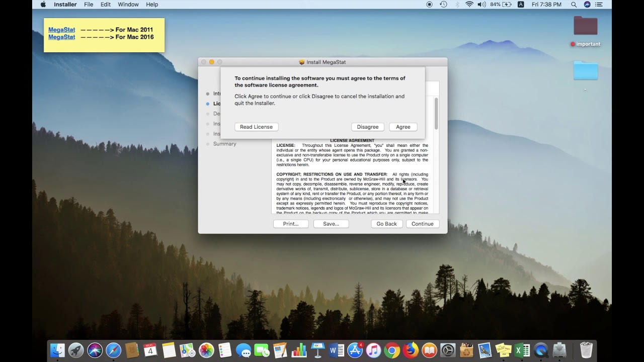Open Safari compass icon in dock
Screen dimensions: 644x362
[x=113, y=350]
